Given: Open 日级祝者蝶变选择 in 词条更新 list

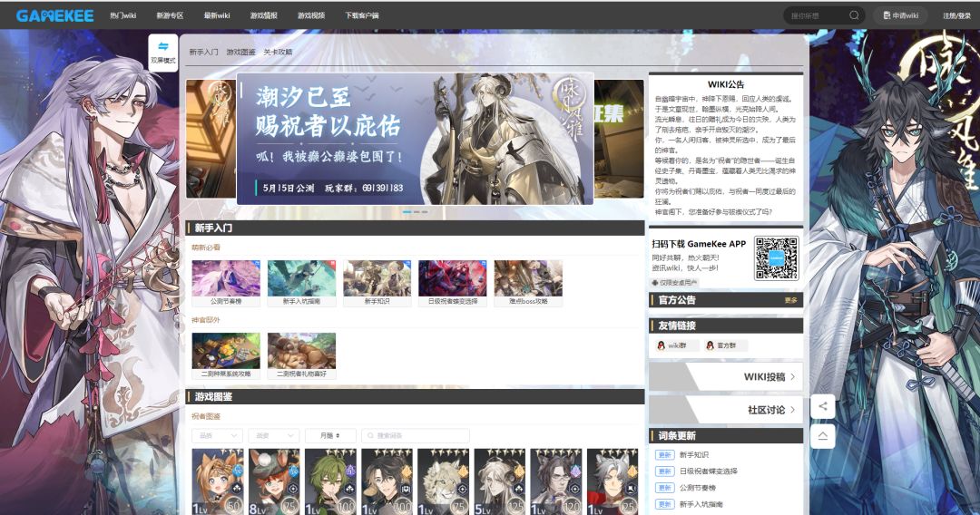Looking at the screenshot, I should [x=709, y=471].
